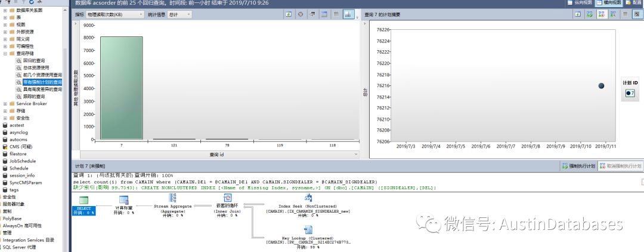Switch to horizontal view layout (横向视图)

click(x=608, y=3)
